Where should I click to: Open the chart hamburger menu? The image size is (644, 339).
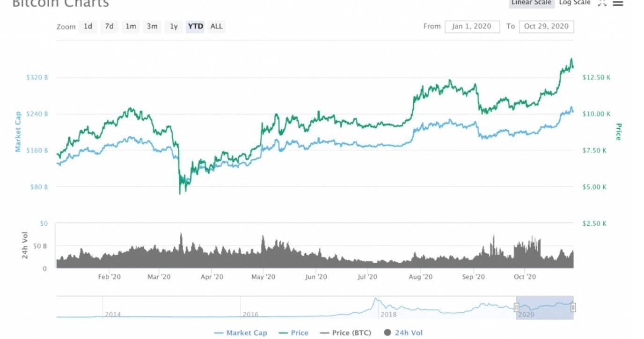point(618,3)
